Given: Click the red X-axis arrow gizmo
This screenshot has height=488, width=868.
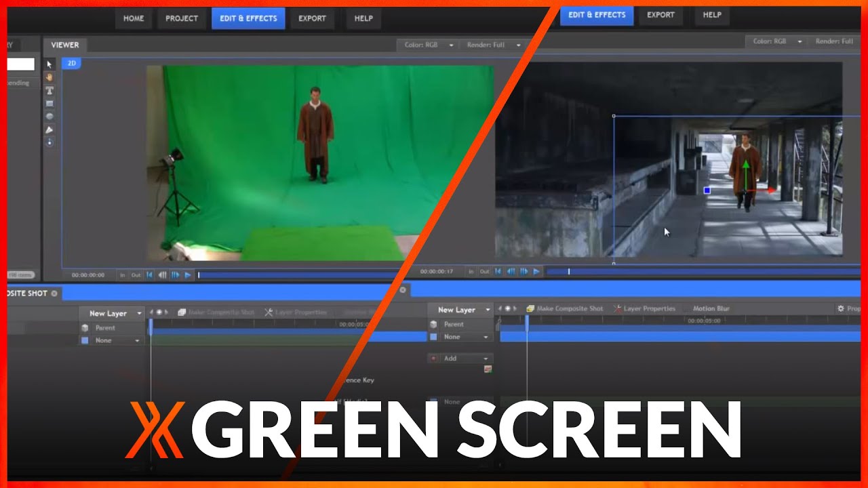Looking at the screenshot, I should (x=762, y=191).
